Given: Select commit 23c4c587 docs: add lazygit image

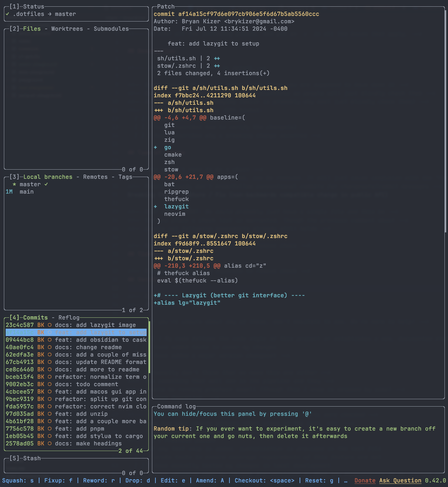Looking at the screenshot, I should coord(76,325).
